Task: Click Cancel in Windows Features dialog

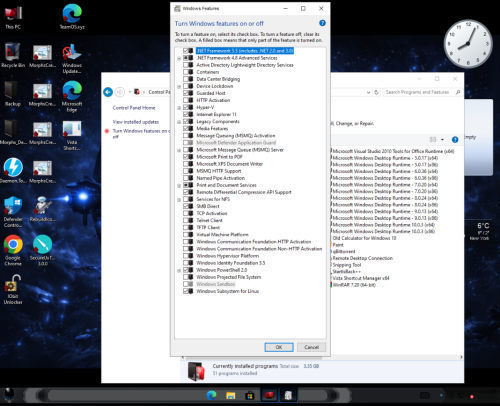Action: point(311,347)
